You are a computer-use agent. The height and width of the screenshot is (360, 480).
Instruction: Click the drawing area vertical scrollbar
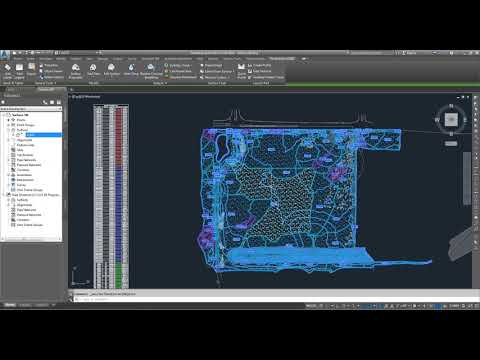pyautogui.click(x=467, y=179)
